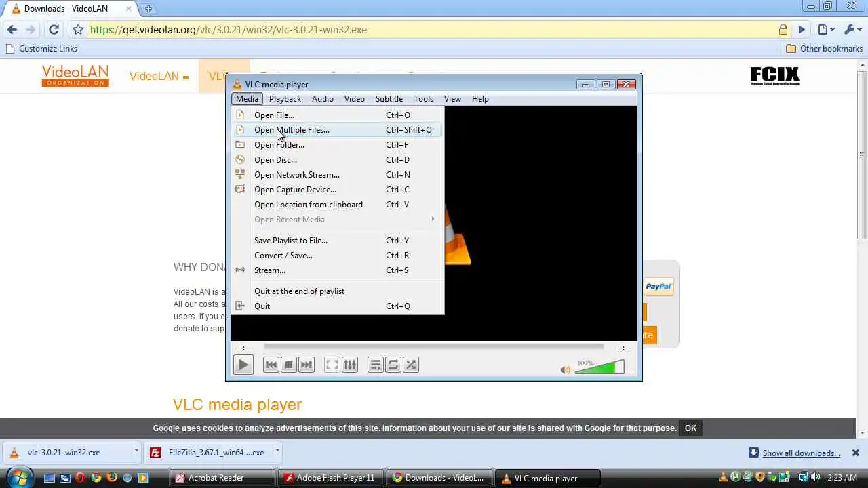Click the browser Back arrow
Image resolution: width=868 pixels, height=488 pixels.
click(x=12, y=29)
